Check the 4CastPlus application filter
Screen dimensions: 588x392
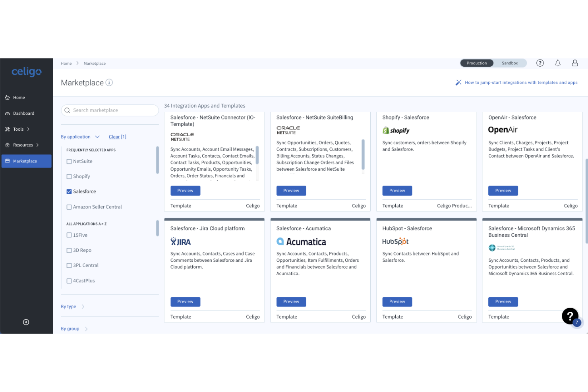(x=69, y=281)
